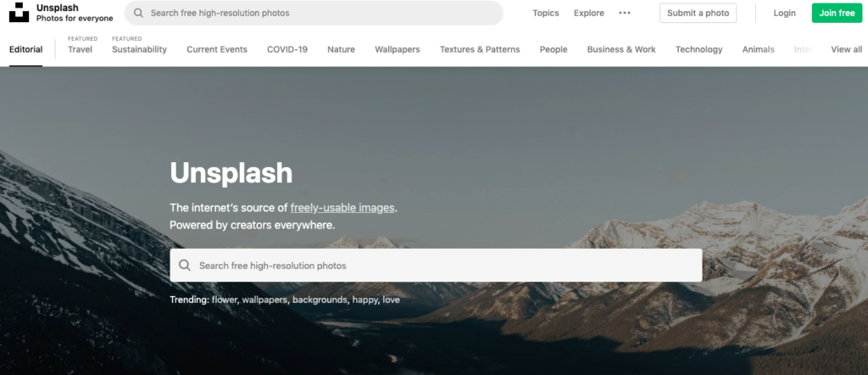
Task: Click the Unsplash Photos for everyone title
Action: 75,13
